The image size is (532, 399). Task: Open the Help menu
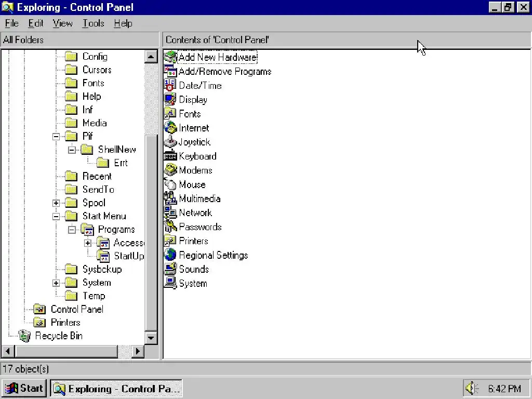(123, 23)
